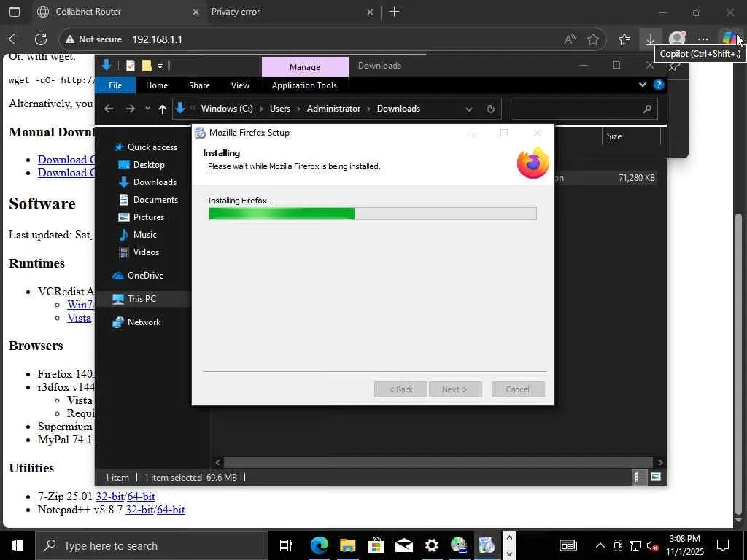Launch Copilot from the Edge toolbar

pos(729,39)
